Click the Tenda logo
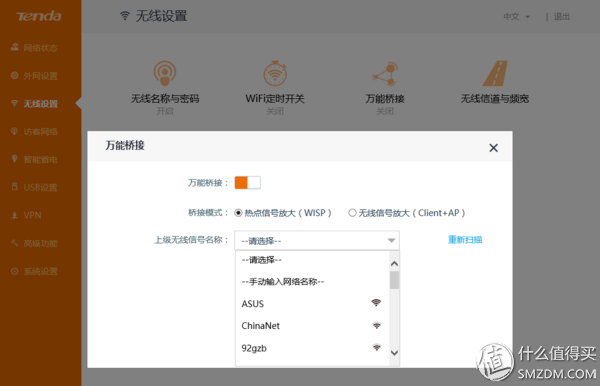 click(39, 16)
